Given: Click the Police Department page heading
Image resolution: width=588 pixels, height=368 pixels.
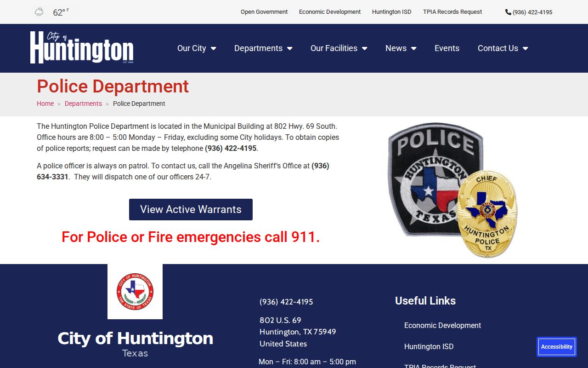Looking at the screenshot, I should 113,86.
